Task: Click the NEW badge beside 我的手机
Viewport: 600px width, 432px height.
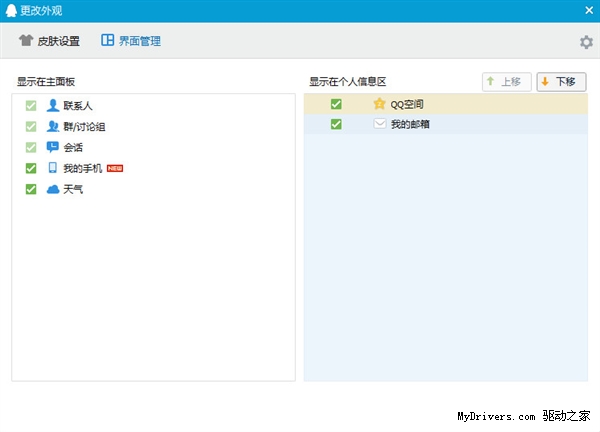Action: point(115,168)
